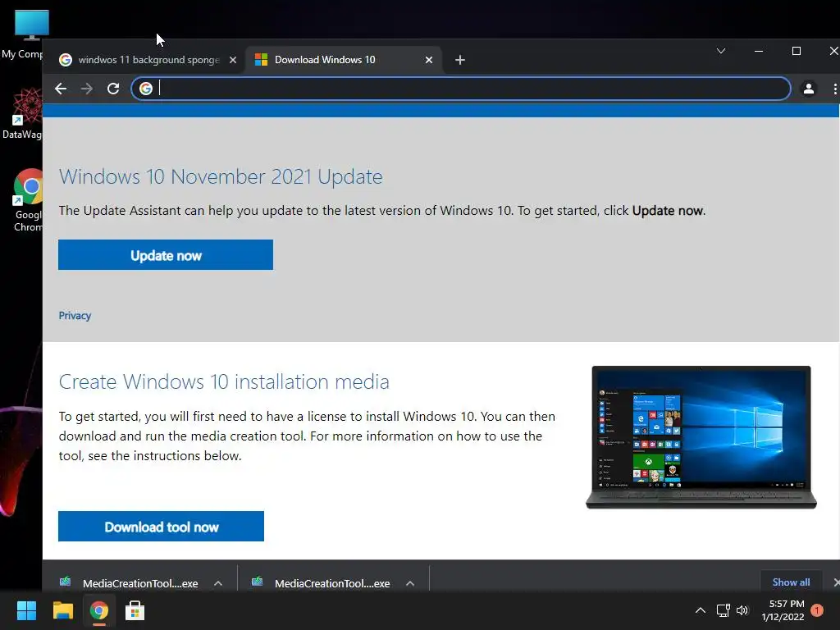
Task: Show hidden system tray icons
Action: (701, 610)
